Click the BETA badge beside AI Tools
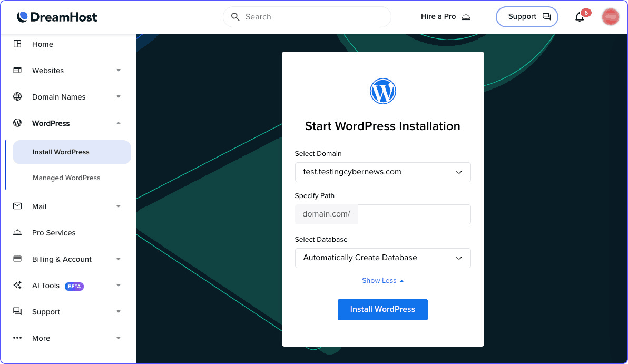The width and height of the screenshot is (628, 364). 74,287
